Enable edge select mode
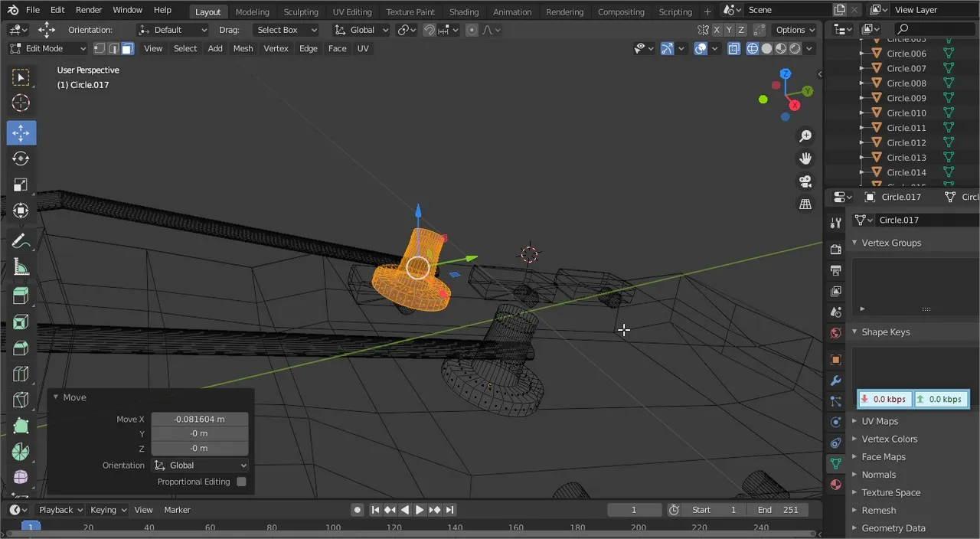This screenshot has height=539, width=980. coord(113,48)
